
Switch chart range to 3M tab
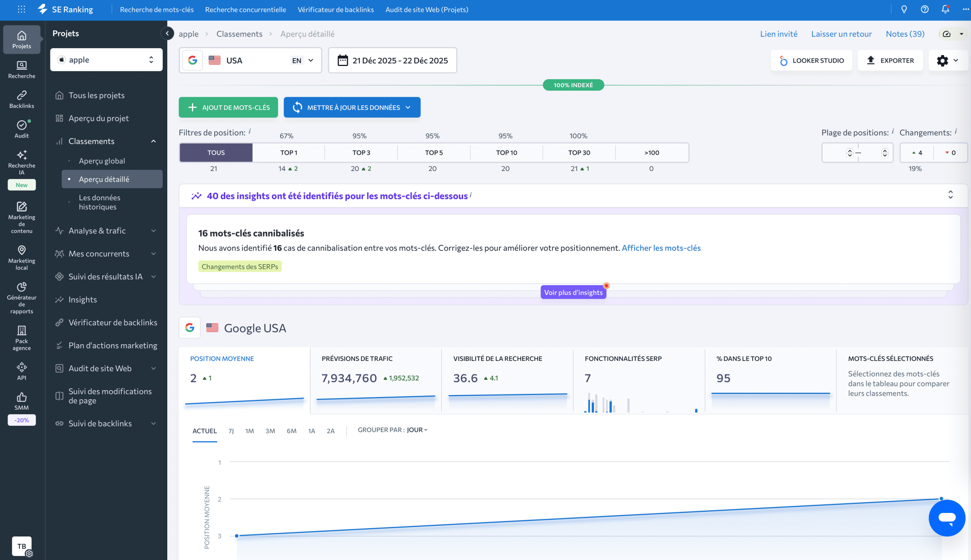[270, 431]
